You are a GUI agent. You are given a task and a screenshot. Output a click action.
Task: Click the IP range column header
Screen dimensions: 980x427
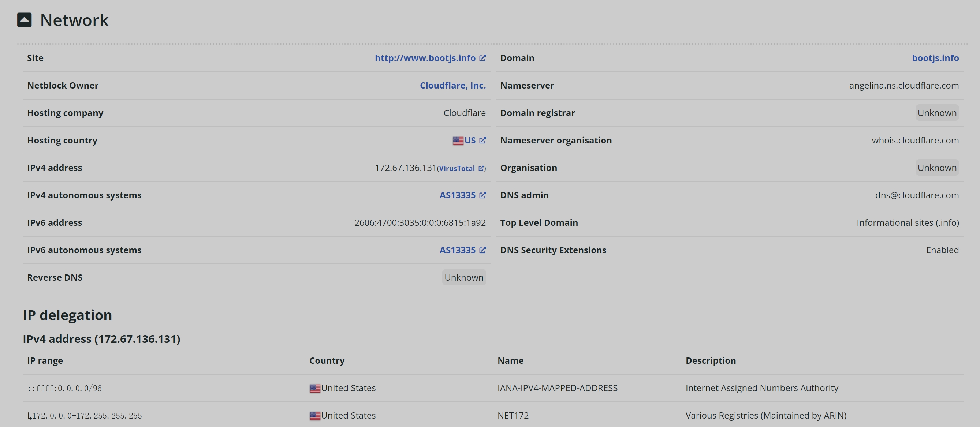45,360
